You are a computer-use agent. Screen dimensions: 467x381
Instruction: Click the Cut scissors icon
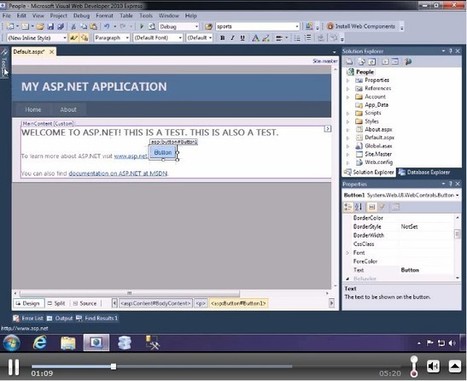coord(73,26)
